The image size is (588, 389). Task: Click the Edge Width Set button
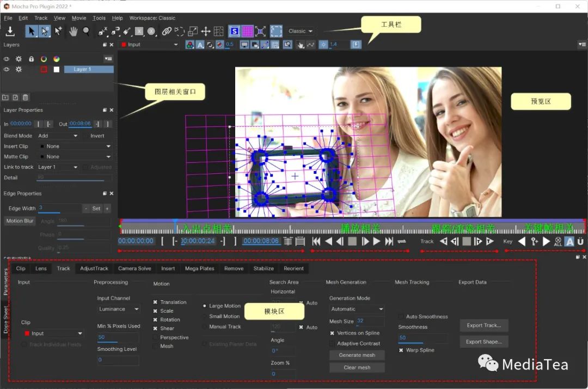(96, 209)
